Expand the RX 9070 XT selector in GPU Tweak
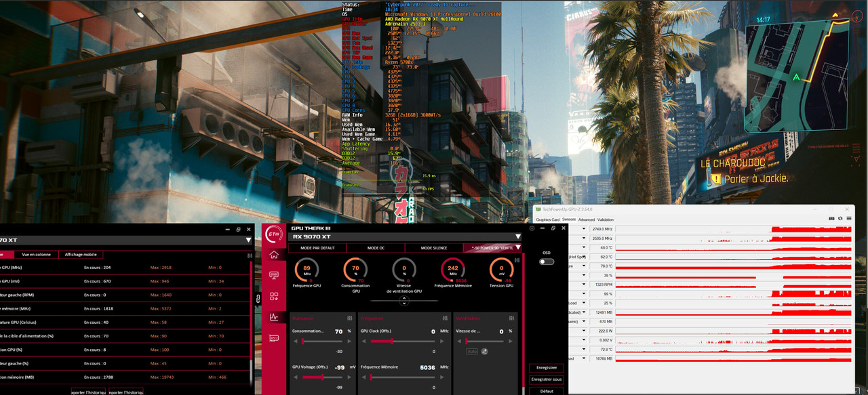 [518, 237]
